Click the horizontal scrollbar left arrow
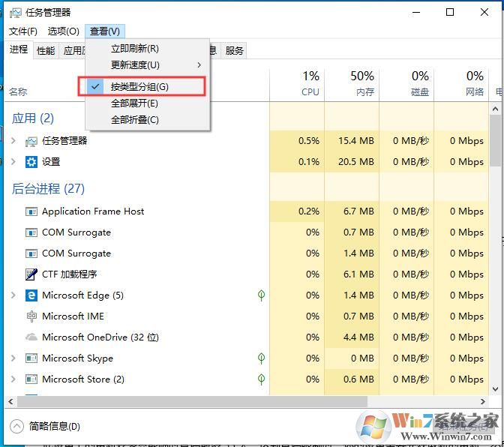Screen dimensions: 504x447 click(x=11, y=401)
